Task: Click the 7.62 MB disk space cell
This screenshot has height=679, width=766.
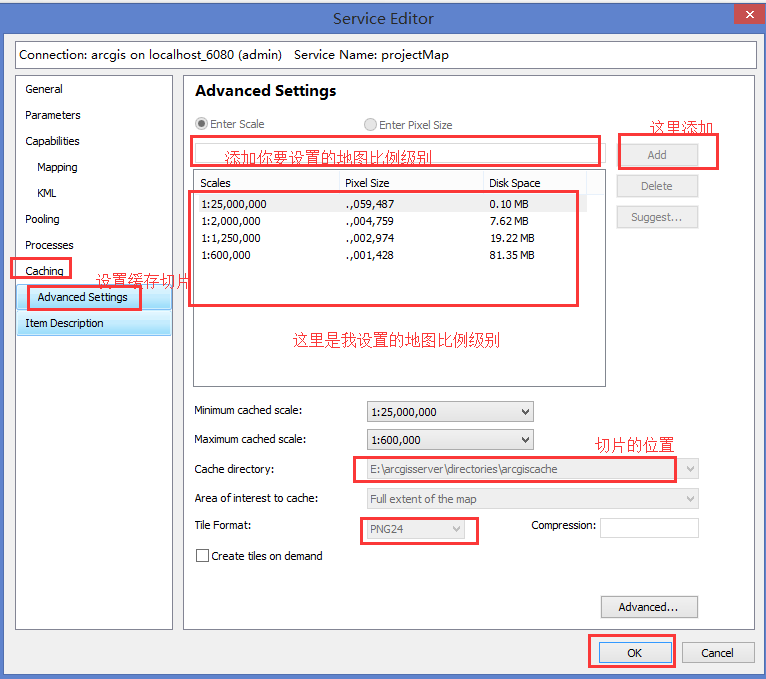Action: click(x=509, y=221)
